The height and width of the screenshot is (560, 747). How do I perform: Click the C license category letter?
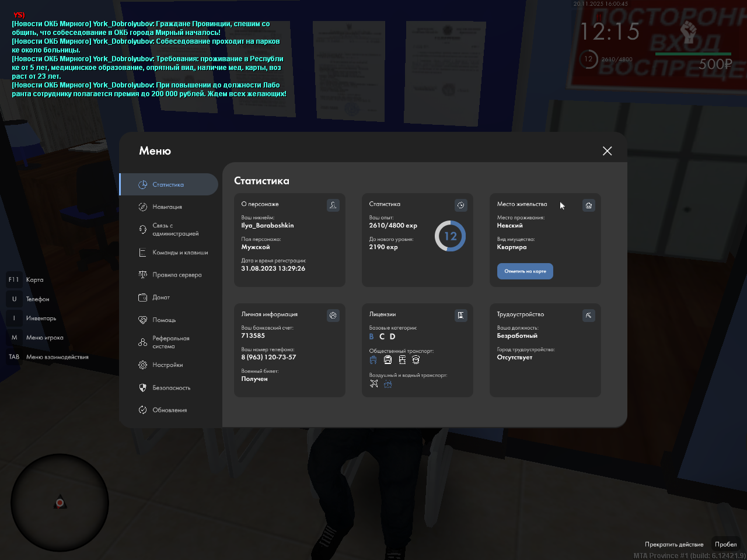382,337
